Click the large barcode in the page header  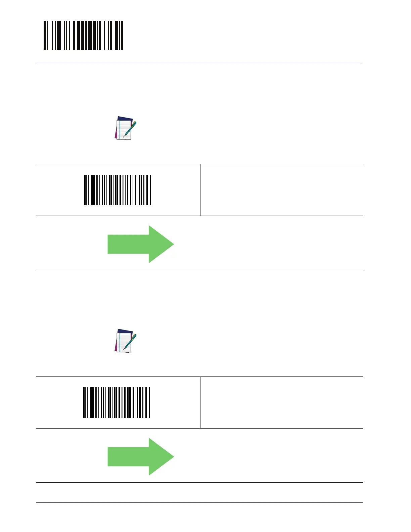[84, 35]
